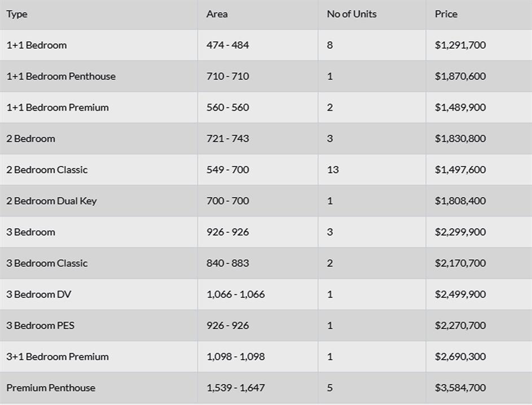The width and height of the screenshot is (532, 405).
Task: Click the 1,539 - 1,647 area value
Action: [235, 387]
